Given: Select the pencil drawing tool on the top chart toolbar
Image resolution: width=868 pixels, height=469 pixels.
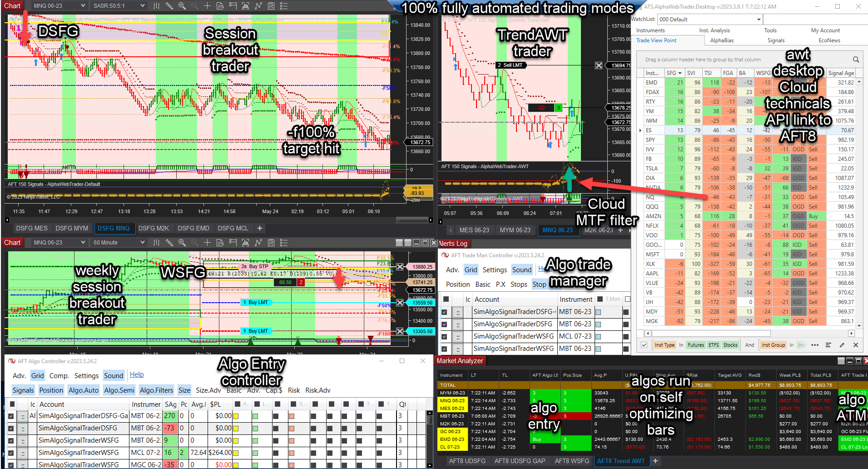Looking at the screenshot, I should [x=169, y=5].
